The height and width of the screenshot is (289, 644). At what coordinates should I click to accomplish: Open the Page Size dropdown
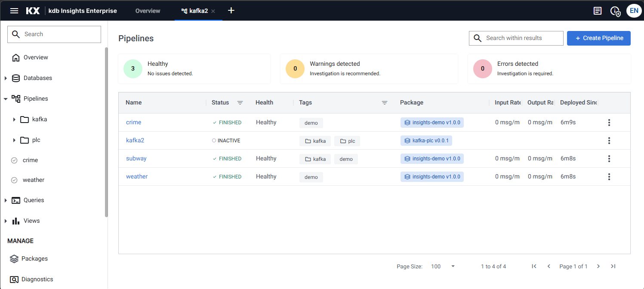444,267
